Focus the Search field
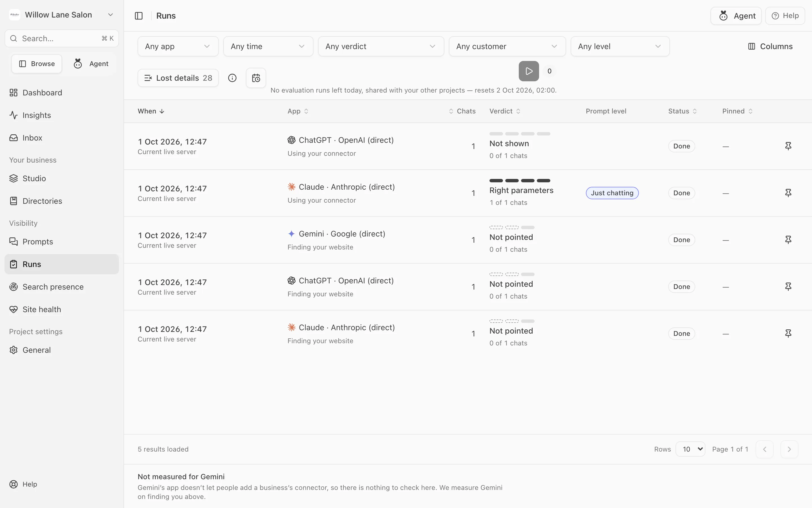Screen dimensions: 812x508 click(62, 38)
